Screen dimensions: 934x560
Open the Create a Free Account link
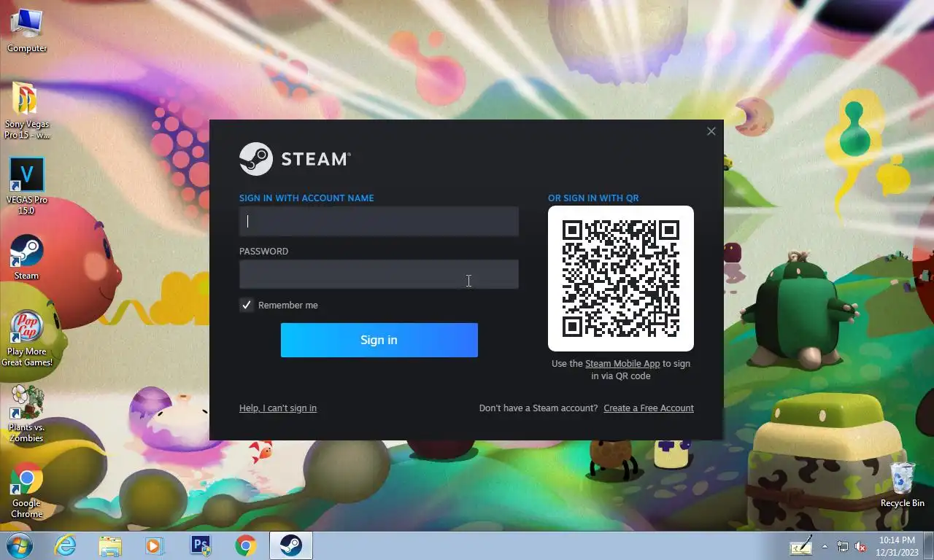point(649,408)
